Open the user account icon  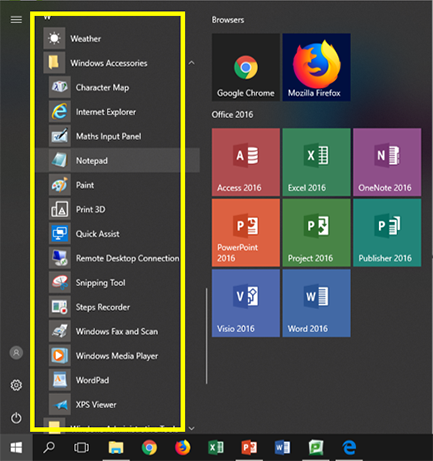pyautogui.click(x=16, y=353)
